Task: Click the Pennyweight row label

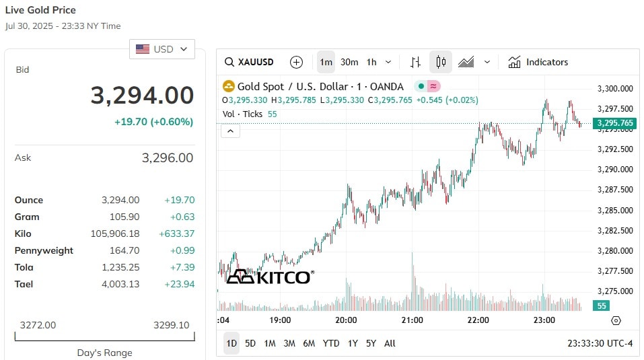Action: click(x=44, y=250)
